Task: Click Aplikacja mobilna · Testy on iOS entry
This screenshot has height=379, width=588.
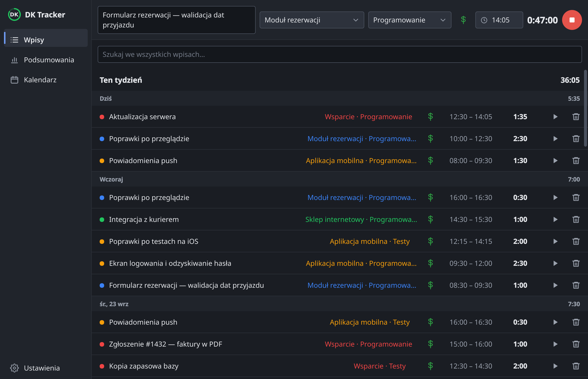Action: [370, 241]
